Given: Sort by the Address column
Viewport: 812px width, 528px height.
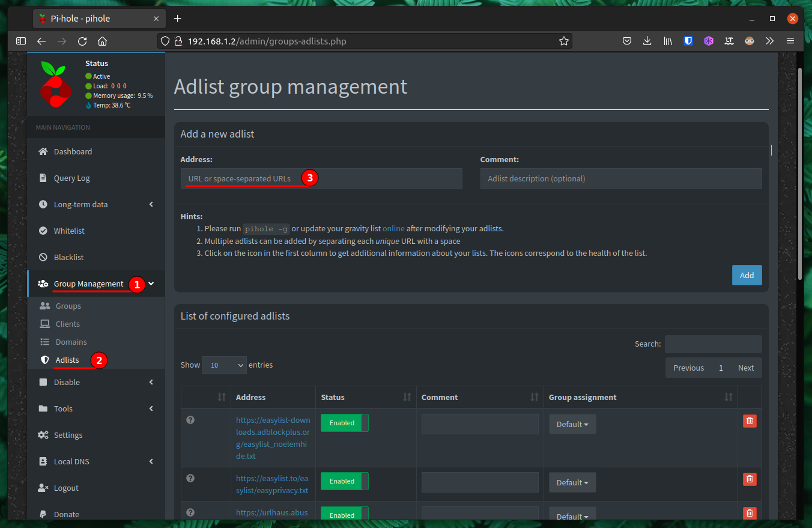Looking at the screenshot, I should click(273, 397).
